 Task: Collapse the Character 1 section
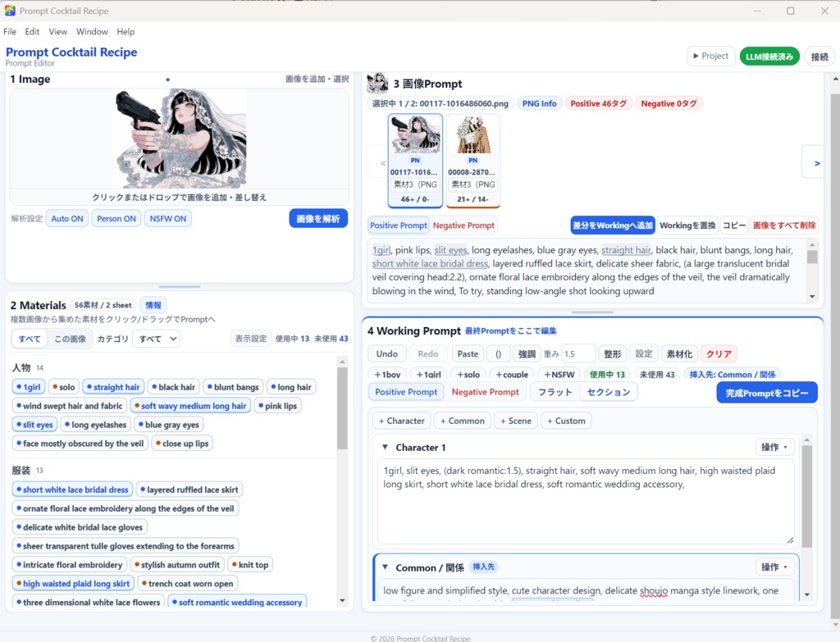[385, 447]
